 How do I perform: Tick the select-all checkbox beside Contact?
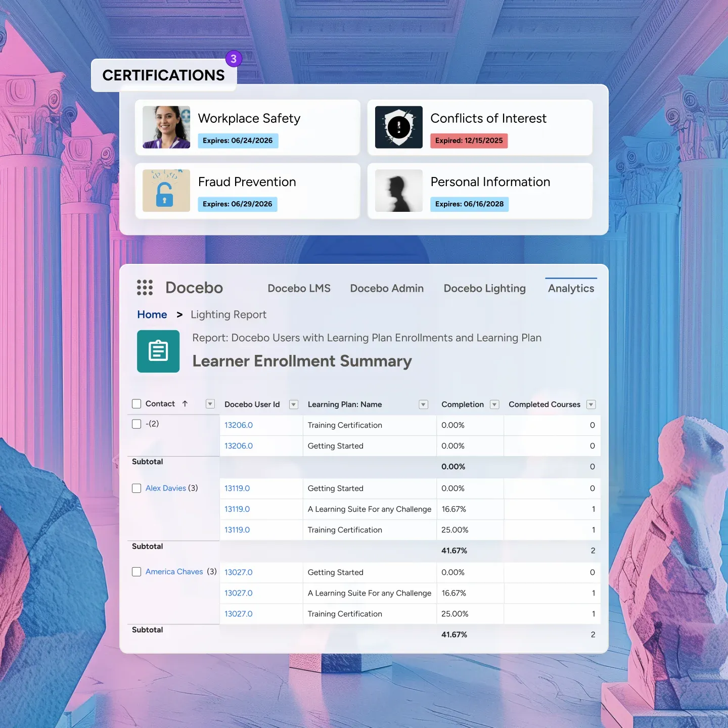click(136, 403)
